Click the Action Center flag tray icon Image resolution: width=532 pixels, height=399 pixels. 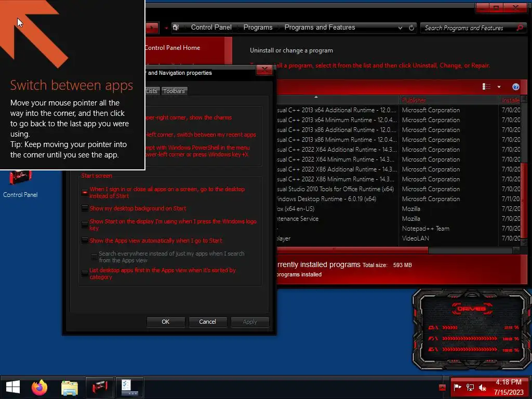click(x=457, y=387)
